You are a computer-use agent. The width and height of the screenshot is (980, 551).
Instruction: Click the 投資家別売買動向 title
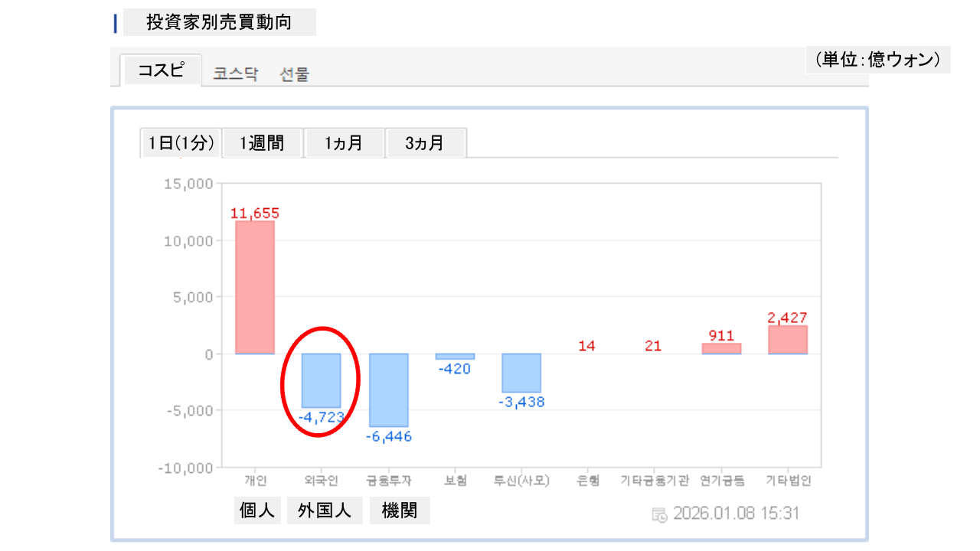(219, 23)
